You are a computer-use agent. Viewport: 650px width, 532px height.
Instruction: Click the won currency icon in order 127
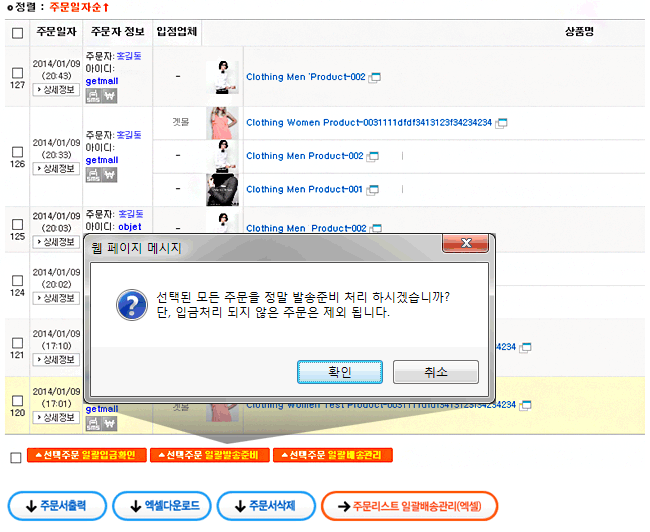[x=109, y=96]
